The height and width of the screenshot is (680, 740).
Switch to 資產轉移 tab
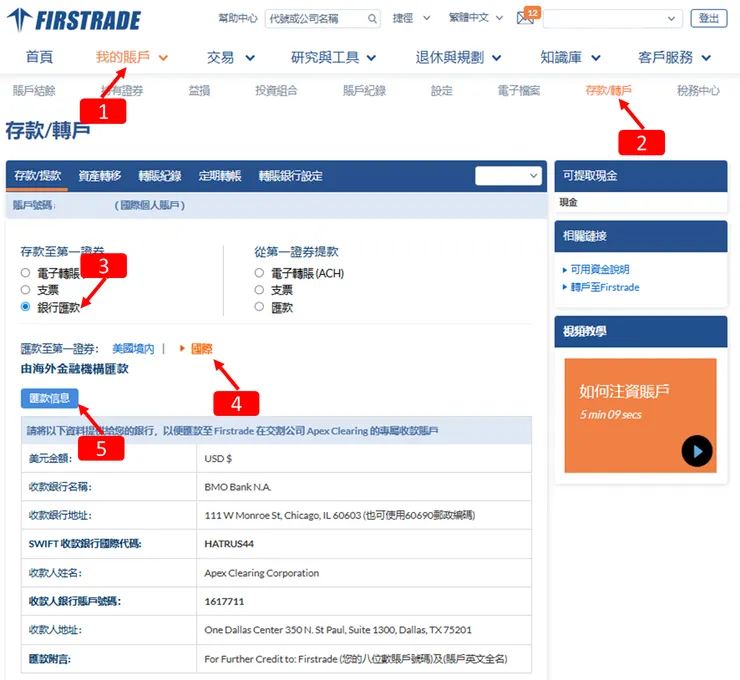100,176
